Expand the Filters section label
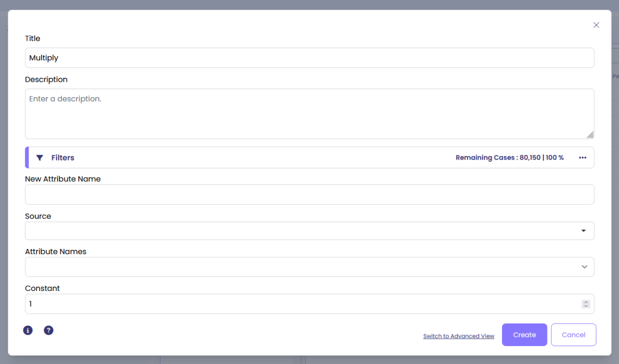Screen dimensions: 619x364 63,158
